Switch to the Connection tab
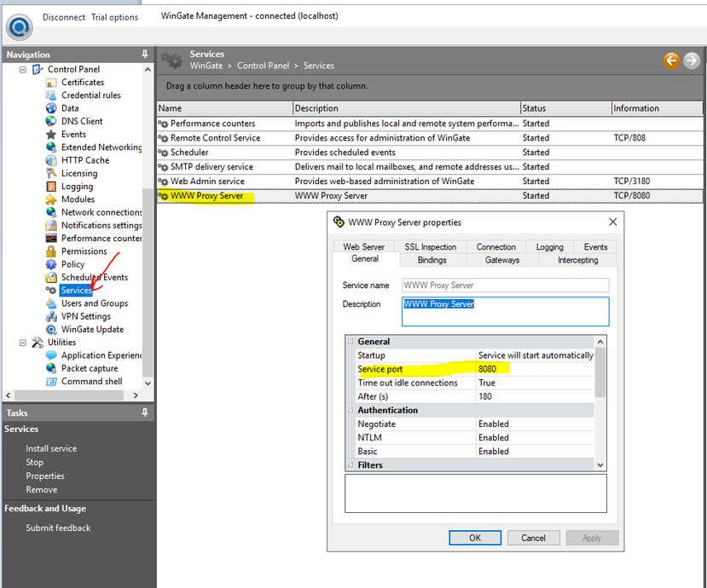The height and width of the screenshot is (588, 707). click(496, 247)
